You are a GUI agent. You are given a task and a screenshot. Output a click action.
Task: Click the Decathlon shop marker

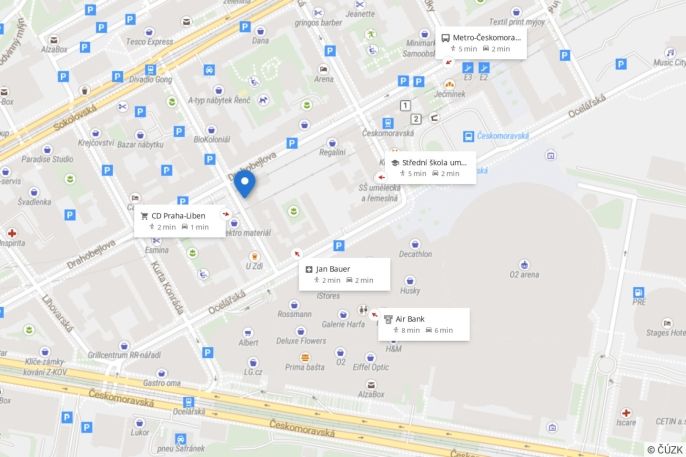click(x=415, y=244)
